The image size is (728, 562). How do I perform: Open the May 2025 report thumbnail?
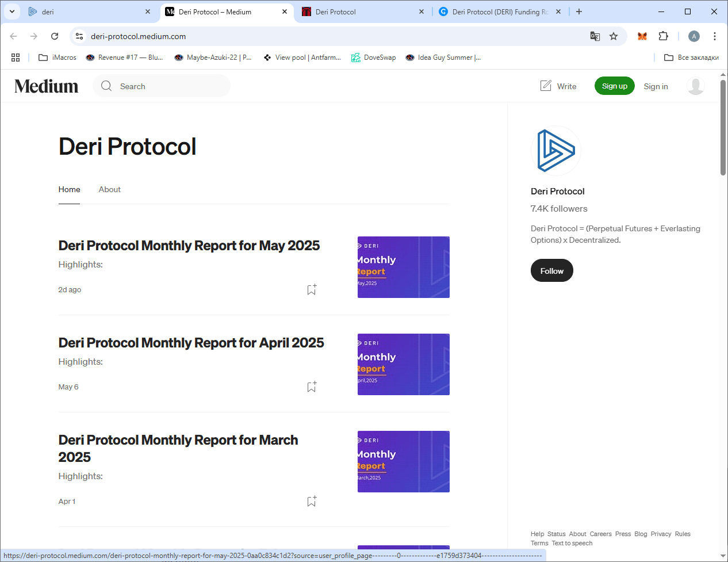tap(404, 267)
